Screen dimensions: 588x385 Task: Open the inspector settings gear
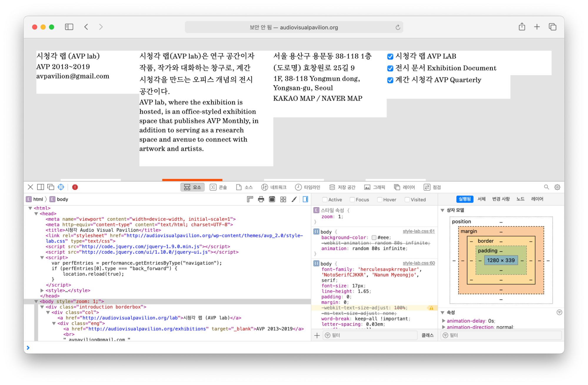coord(557,187)
